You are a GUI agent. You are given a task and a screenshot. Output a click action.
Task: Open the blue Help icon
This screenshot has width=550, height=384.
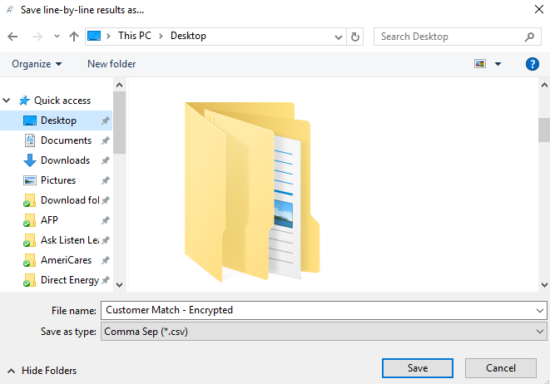532,64
